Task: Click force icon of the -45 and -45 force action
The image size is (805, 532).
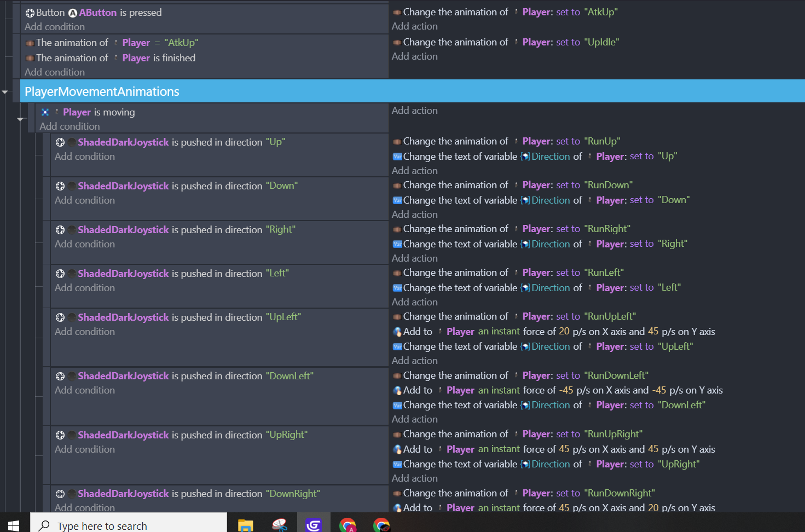Action: pos(398,390)
